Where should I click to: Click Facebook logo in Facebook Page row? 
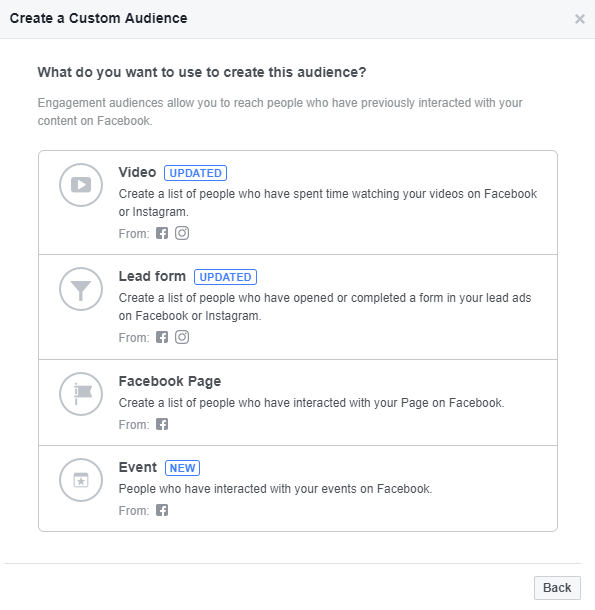[162, 424]
